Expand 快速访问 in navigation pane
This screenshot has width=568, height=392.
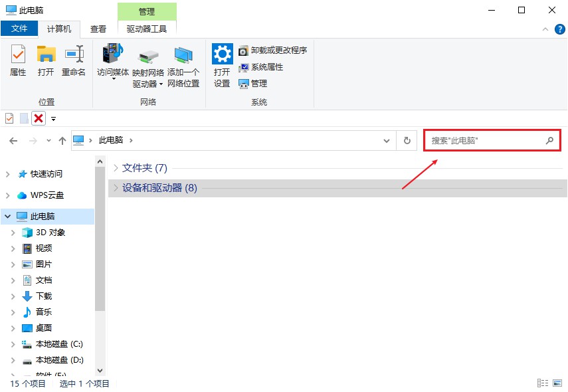coord(7,174)
